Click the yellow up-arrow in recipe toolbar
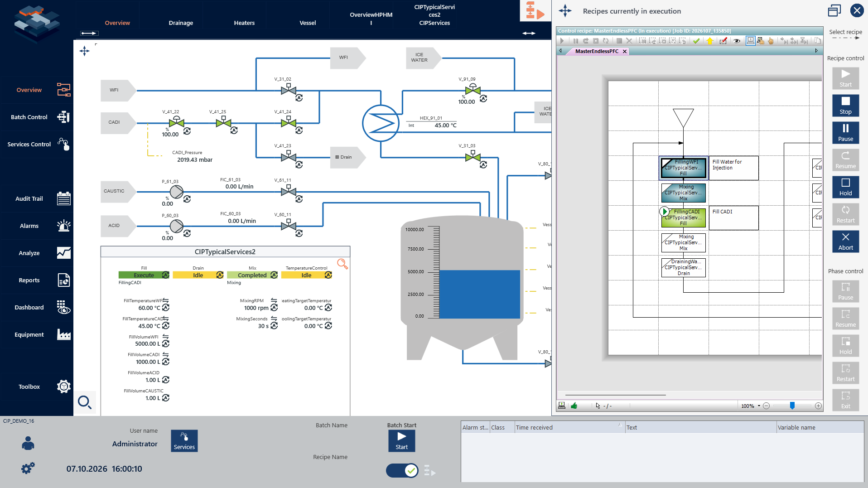Viewport: 868px width, 488px height. click(710, 41)
